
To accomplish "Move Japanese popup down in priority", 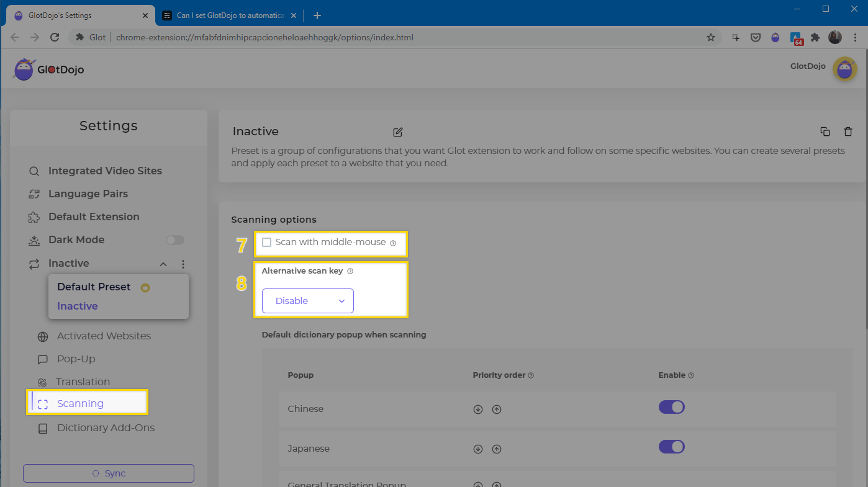I will (x=478, y=449).
